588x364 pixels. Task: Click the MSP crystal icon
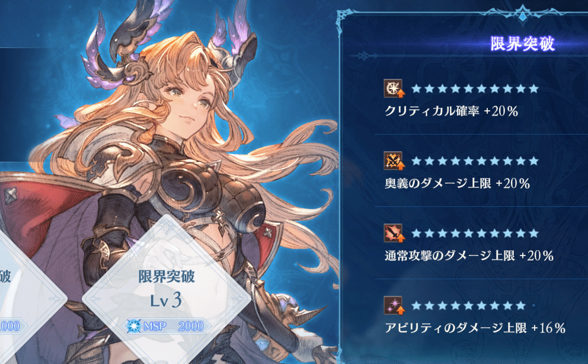point(133,326)
